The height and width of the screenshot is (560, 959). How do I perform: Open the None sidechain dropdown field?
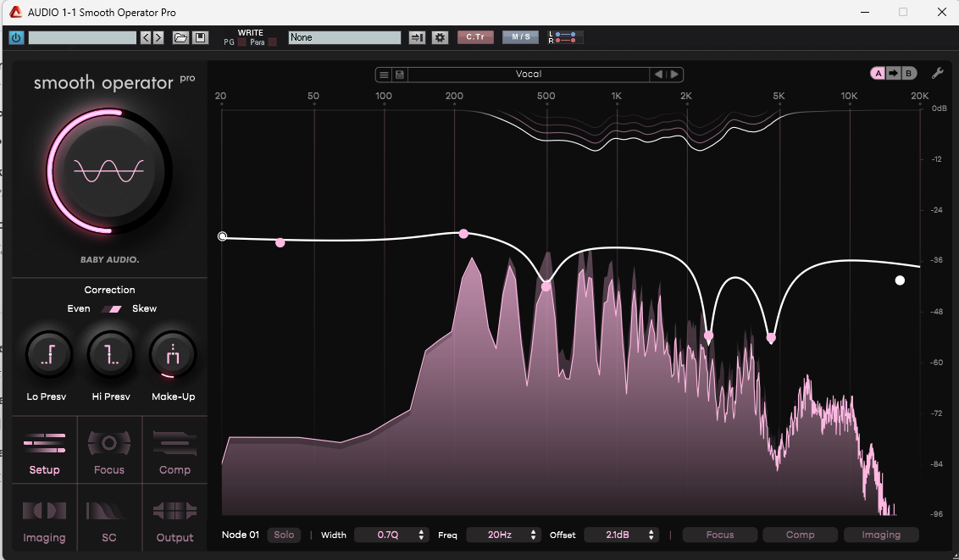[x=344, y=37]
